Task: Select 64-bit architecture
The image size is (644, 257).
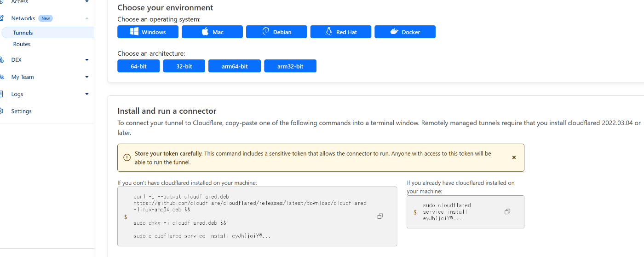Action: (138, 66)
